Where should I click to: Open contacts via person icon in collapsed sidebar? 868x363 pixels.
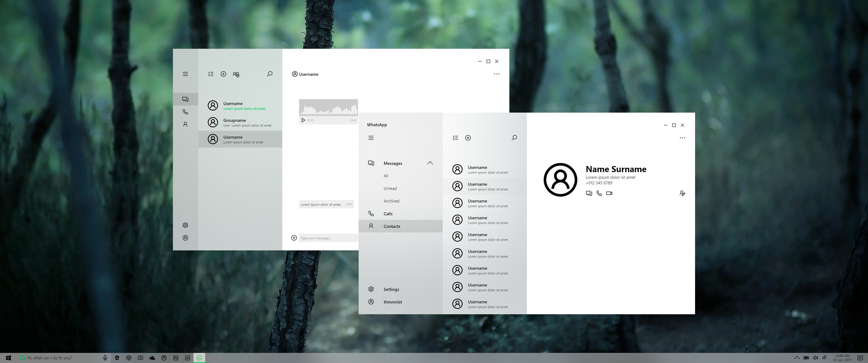point(185,124)
